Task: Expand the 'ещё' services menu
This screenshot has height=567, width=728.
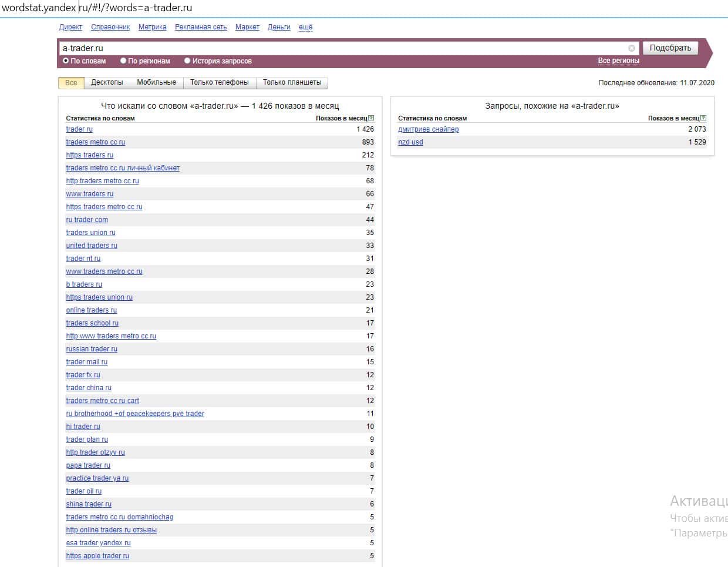Action: [x=305, y=27]
